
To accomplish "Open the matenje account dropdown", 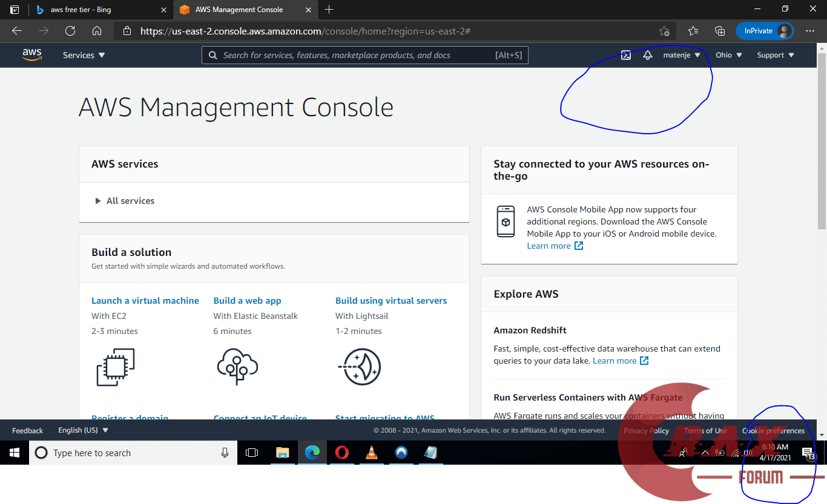I will (x=681, y=55).
